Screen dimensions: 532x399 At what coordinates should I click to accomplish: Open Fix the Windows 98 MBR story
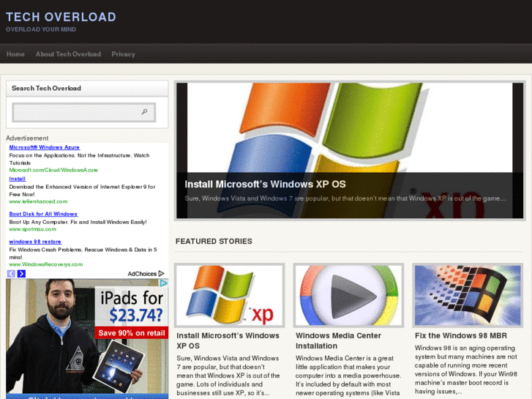click(461, 335)
